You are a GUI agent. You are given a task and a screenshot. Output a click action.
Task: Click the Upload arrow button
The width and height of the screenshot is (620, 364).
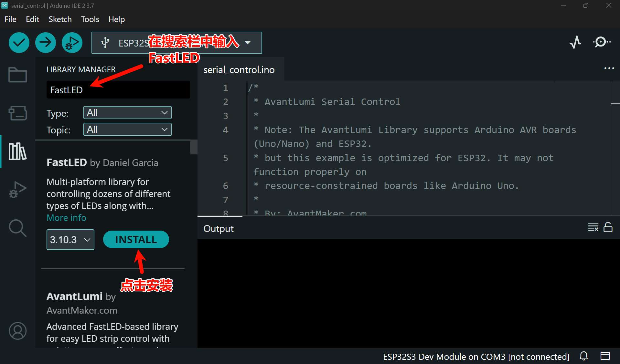point(46,43)
